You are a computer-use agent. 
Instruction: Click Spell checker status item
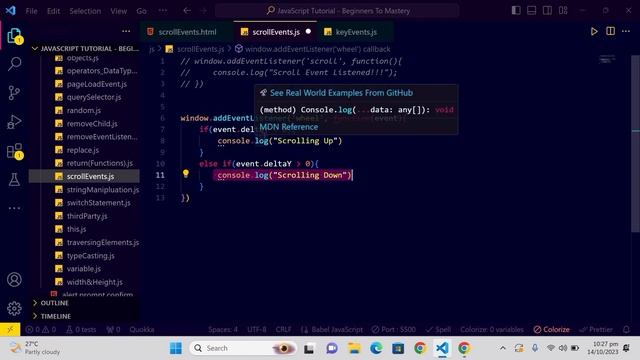pos(438,329)
